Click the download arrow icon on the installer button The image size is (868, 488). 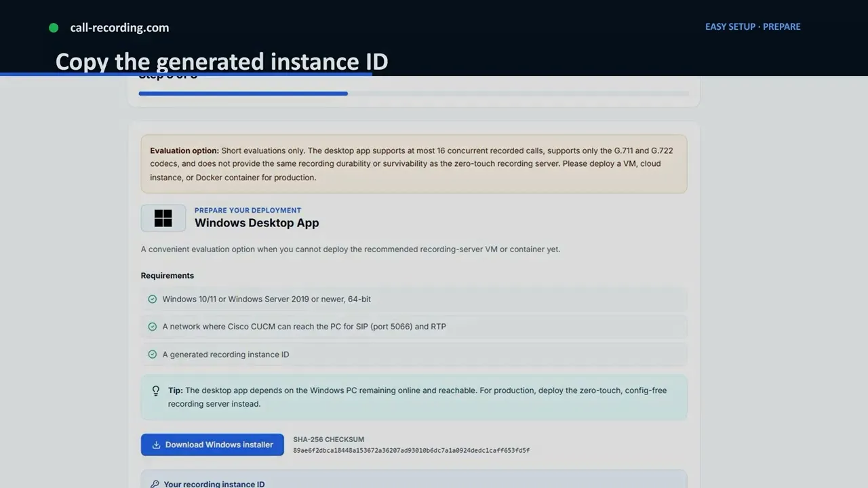[156, 445]
